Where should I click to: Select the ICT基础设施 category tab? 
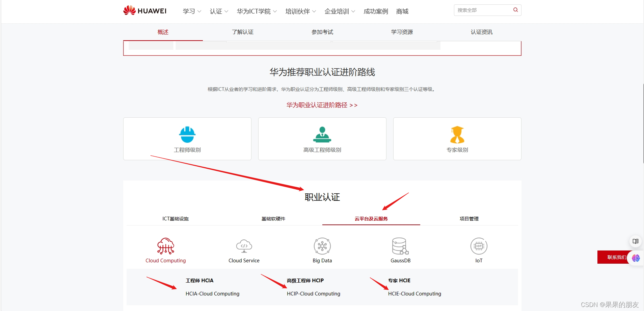pos(176,219)
